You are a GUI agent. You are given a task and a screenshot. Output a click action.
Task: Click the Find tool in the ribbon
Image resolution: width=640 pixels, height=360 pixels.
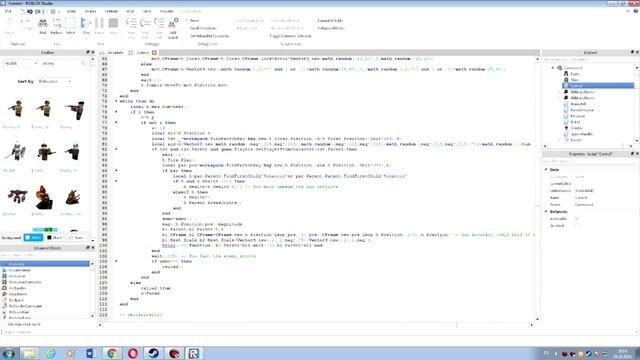point(42,27)
